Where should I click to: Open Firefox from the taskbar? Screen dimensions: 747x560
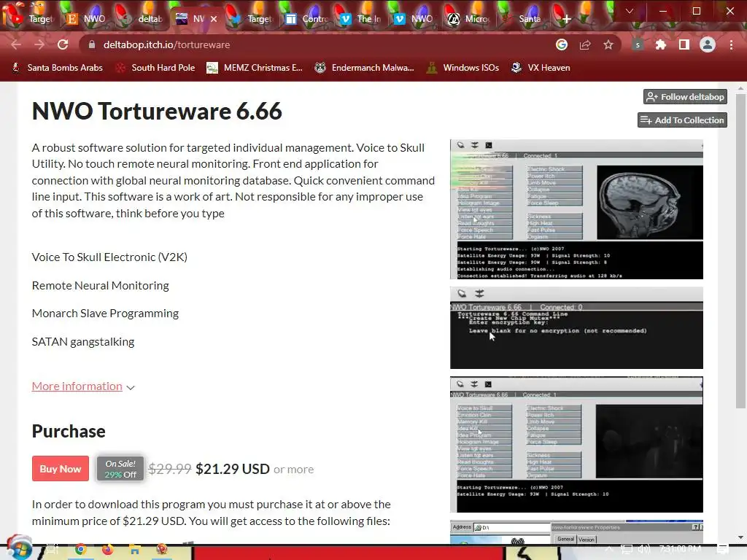click(x=108, y=550)
